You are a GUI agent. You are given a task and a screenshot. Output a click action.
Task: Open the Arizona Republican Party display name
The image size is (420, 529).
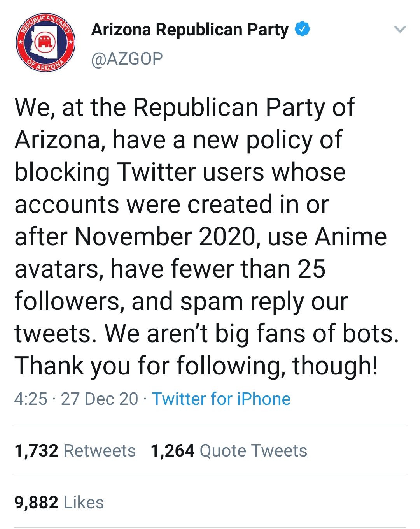point(190,30)
